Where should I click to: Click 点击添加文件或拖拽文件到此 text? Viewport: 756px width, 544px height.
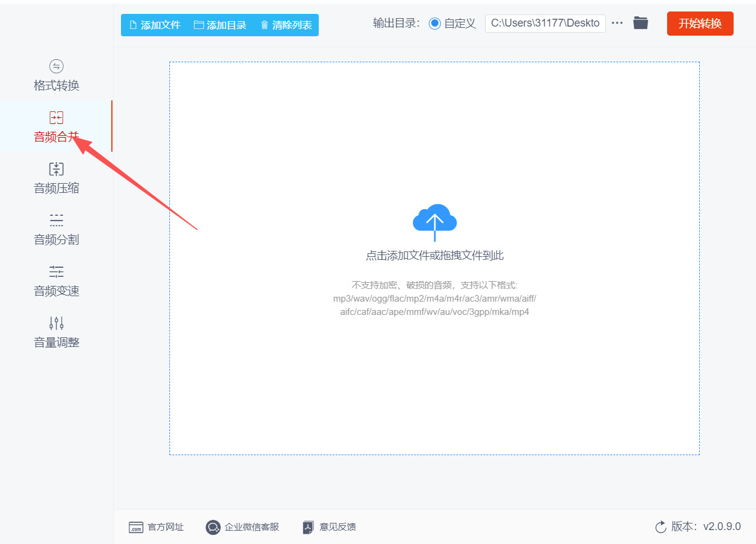(x=434, y=256)
